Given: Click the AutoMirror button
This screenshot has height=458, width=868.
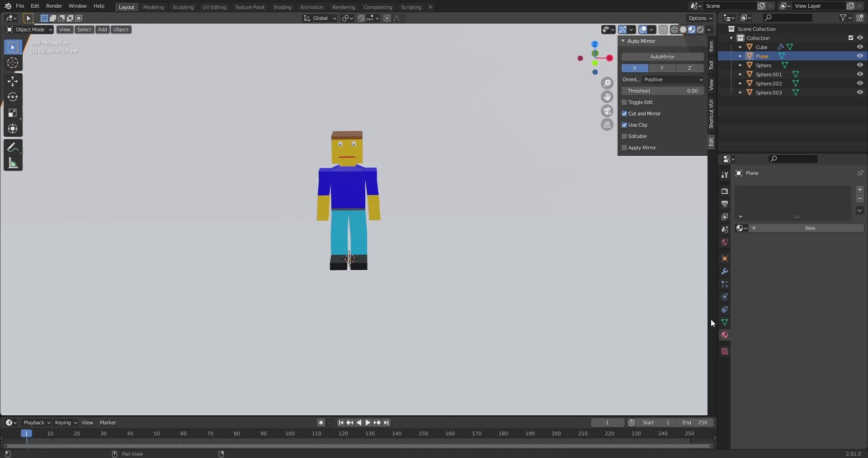Looking at the screenshot, I should [662, 57].
